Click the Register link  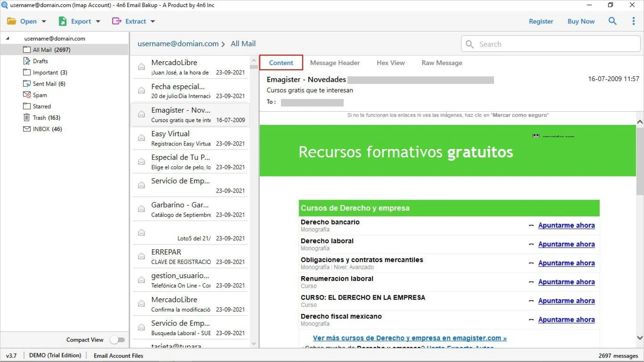tap(541, 21)
